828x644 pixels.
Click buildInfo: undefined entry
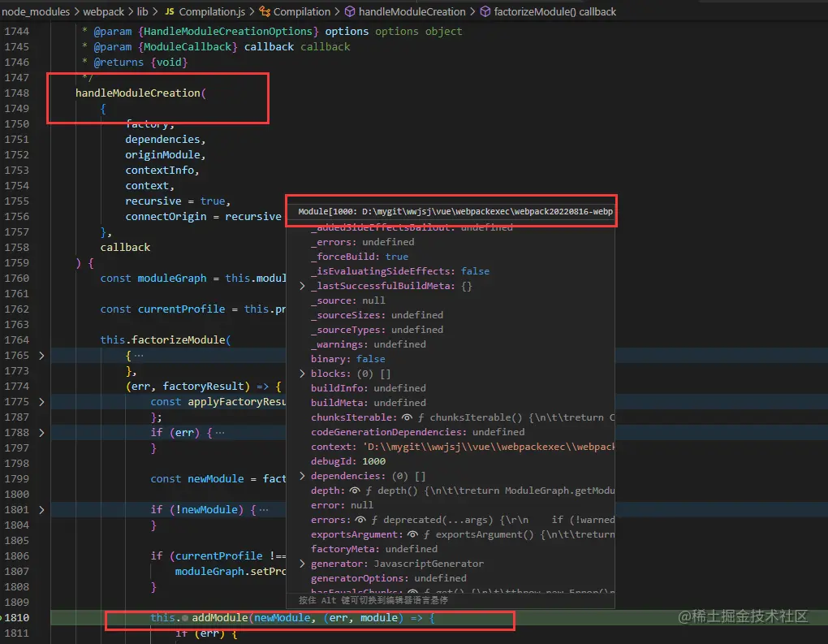click(368, 388)
